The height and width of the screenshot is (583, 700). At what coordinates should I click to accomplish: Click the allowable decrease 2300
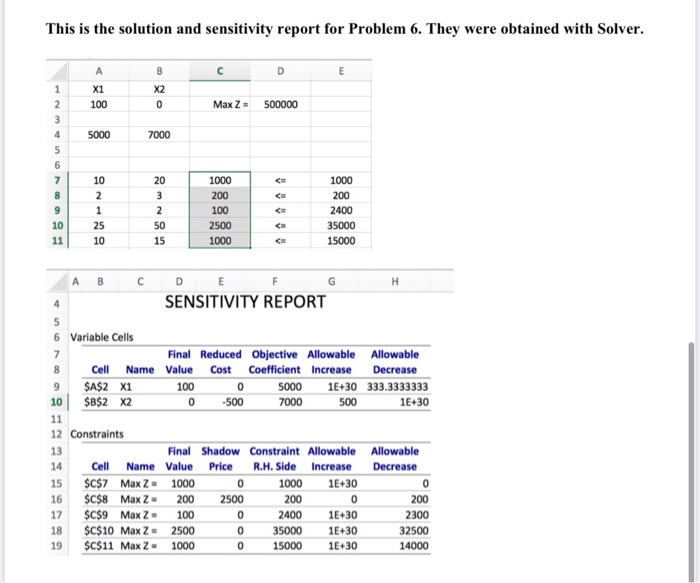[x=417, y=515]
